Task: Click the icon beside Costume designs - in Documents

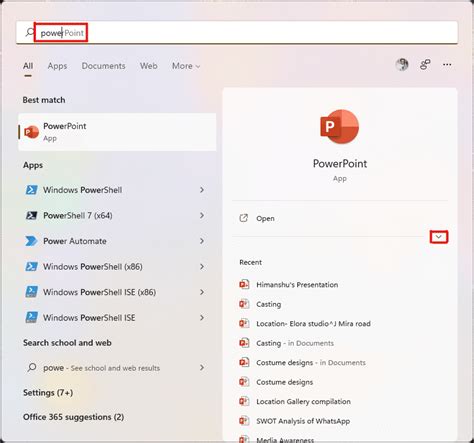Action: click(x=244, y=362)
